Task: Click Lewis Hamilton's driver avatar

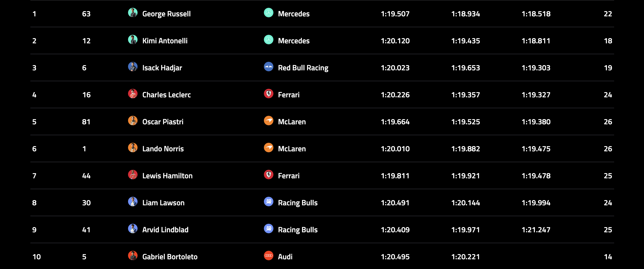Action: [133, 174]
